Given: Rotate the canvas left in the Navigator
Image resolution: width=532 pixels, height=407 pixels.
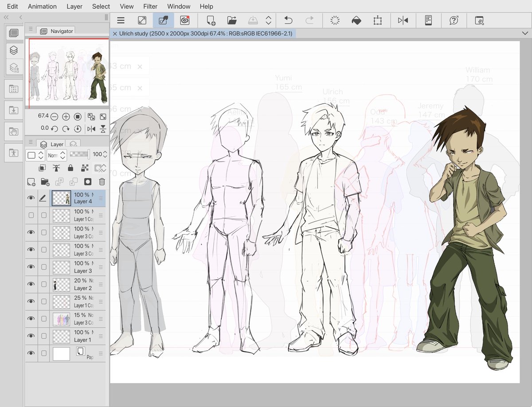Looking at the screenshot, I should click(54, 129).
